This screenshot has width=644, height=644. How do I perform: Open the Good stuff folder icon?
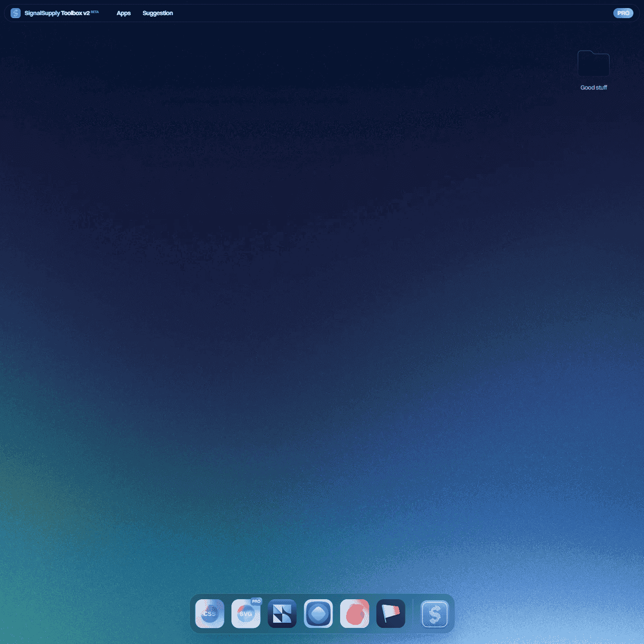coord(594,64)
